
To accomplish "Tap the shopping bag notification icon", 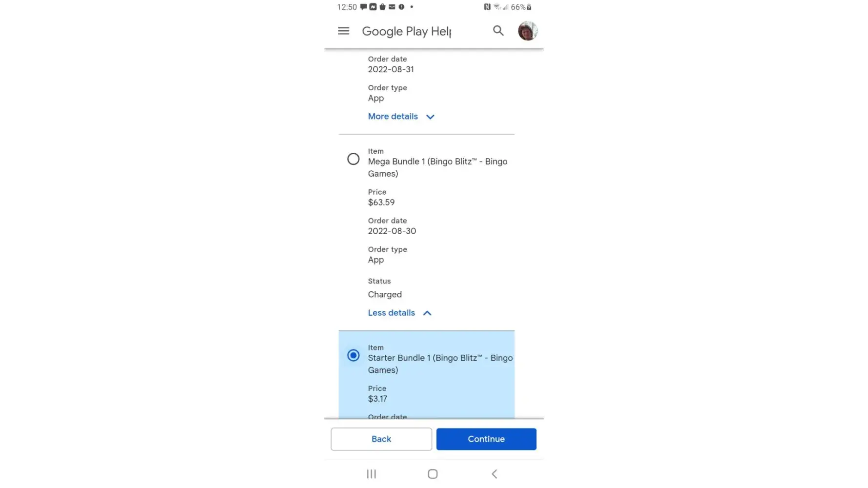I will click(x=382, y=7).
